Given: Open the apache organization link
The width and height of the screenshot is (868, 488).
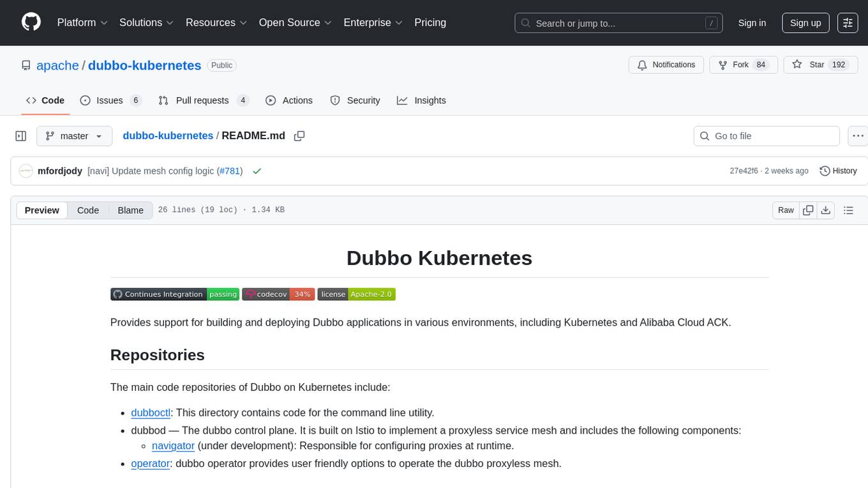Looking at the screenshot, I should [57, 65].
